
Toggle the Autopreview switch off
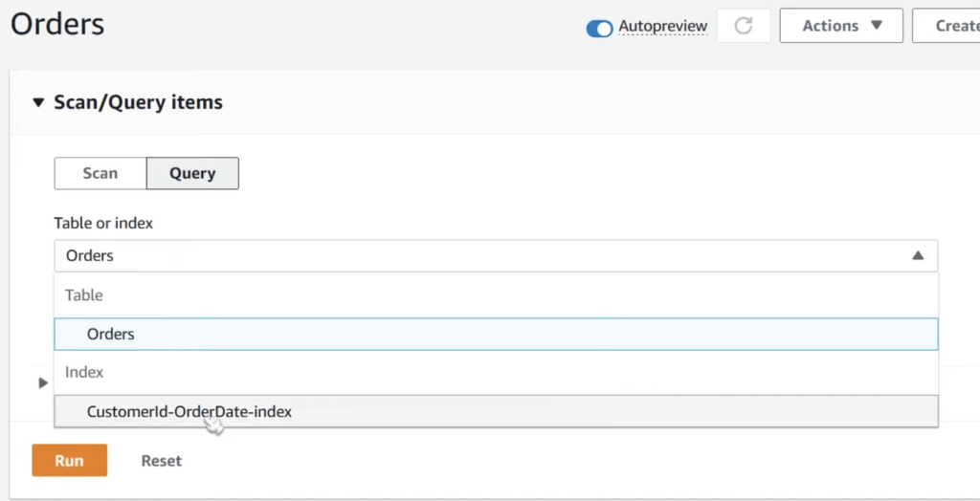(x=599, y=28)
